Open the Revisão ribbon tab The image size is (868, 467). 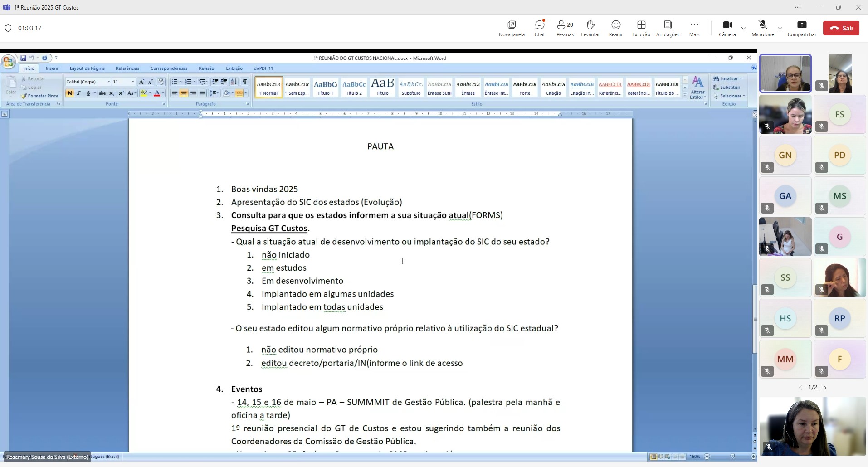pos(206,68)
